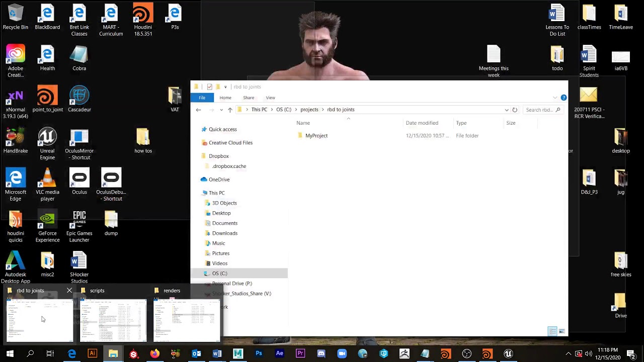
Task: Close the rbd to joints thumbnail preview
Action: pyautogui.click(x=69, y=291)
